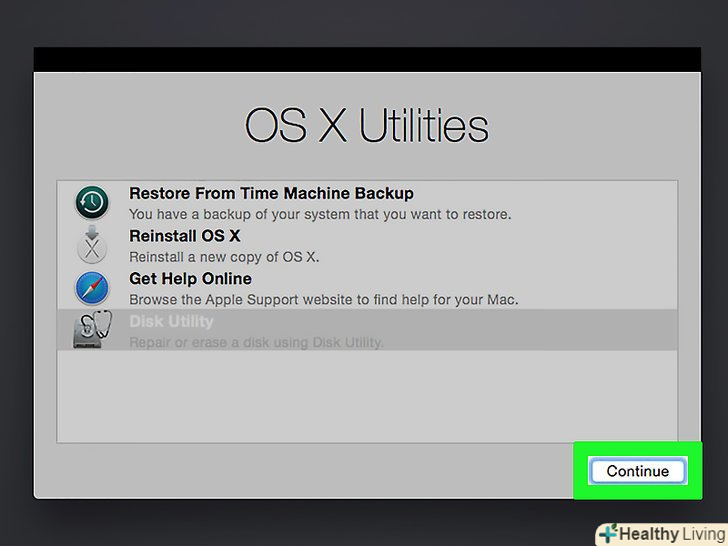Select the Get Help Online heading
The width and height of the screenshot is (728, 546).
[x=190, y=279]
